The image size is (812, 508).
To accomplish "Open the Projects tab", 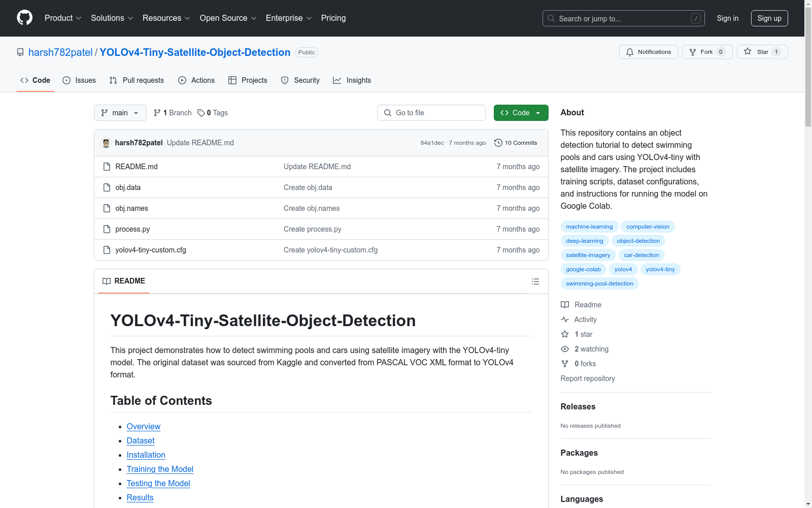I will point(248,80).
